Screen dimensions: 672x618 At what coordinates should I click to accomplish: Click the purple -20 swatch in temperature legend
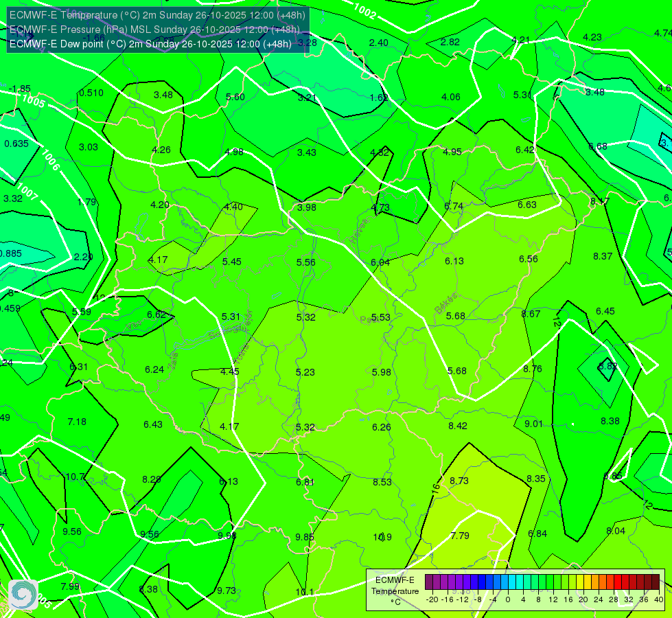428,582
